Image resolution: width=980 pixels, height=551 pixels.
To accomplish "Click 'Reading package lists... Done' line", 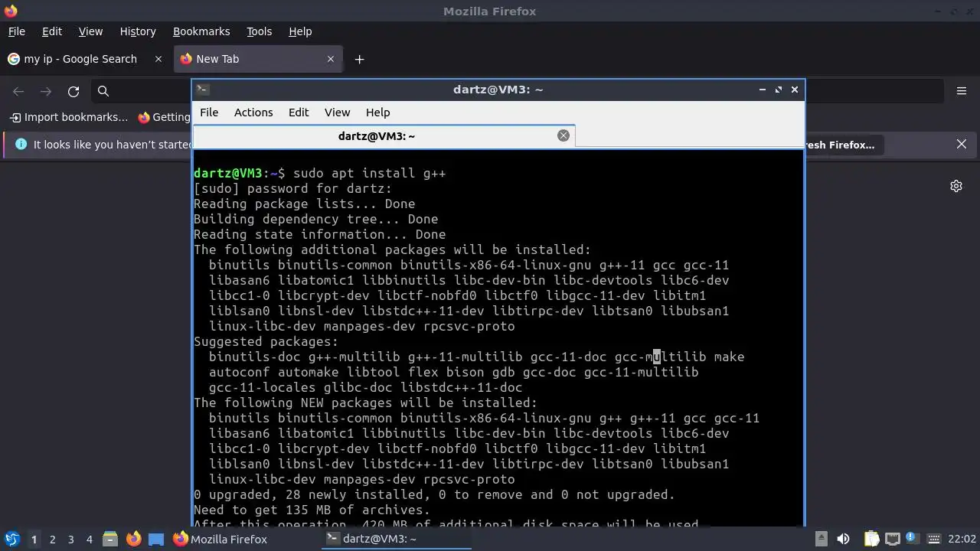I will click(304, 204).
